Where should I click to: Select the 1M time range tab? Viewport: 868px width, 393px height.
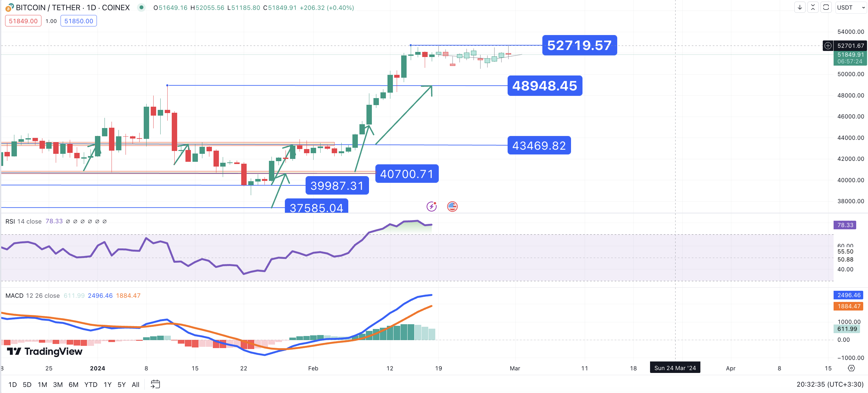[x=42, y=385]
